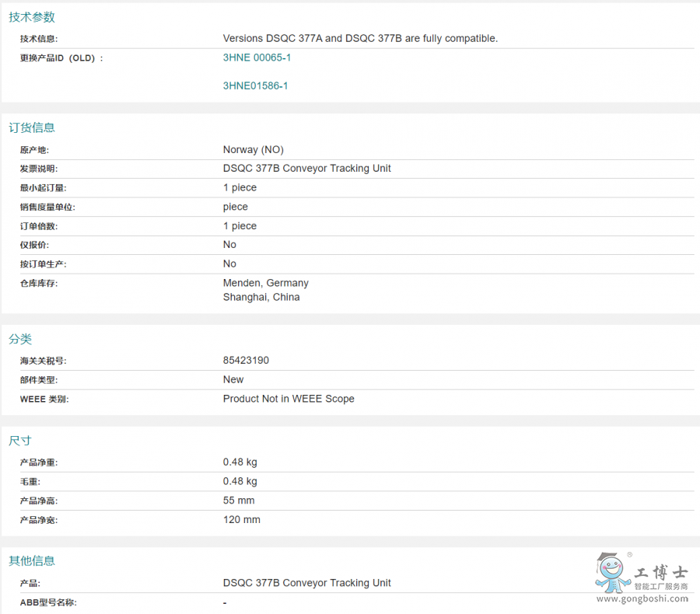Image resolution: width=700 pixels, height=614 pixels.
Task: Open the 3HNE 00065-1 replacement product link
Action: (257, 58)
